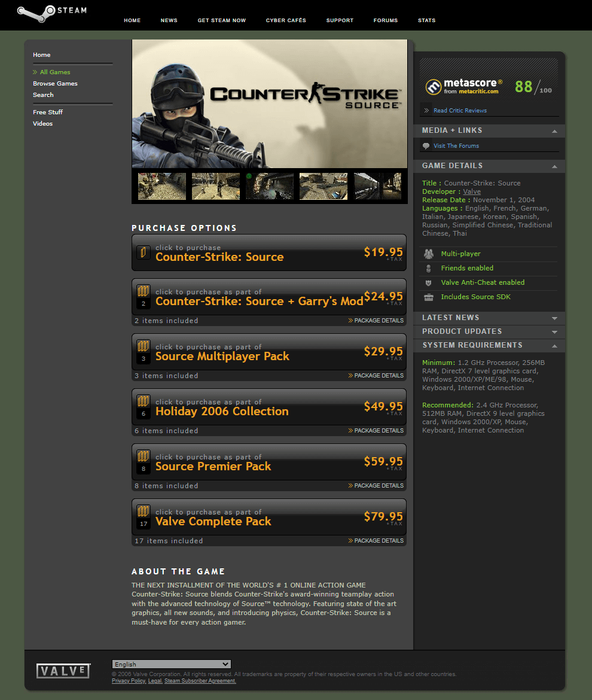
Task: Open package details for Garry's Mod bundle
Action: pos(376,321)
